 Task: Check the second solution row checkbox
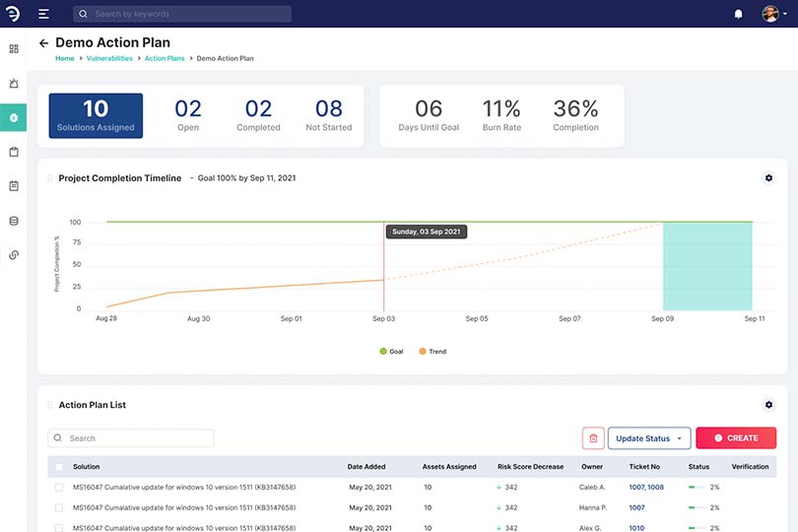[x=59, y=507]
